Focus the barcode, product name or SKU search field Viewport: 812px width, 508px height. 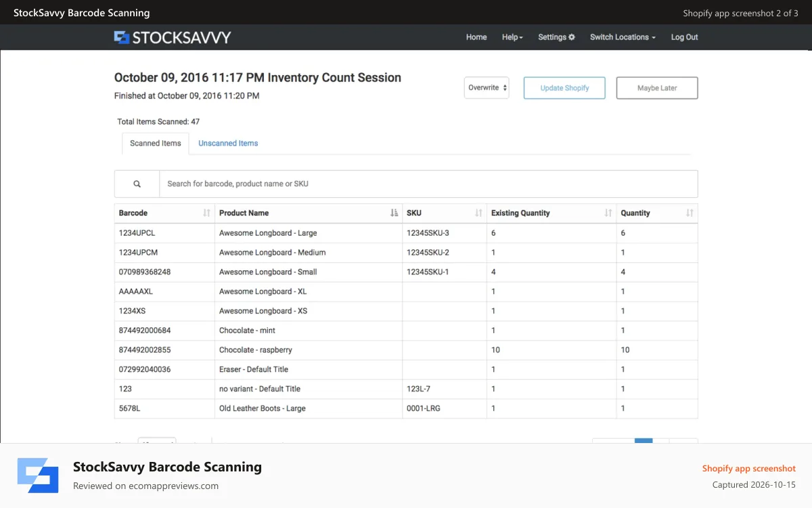pyautogui.click(x=428, y=184)
